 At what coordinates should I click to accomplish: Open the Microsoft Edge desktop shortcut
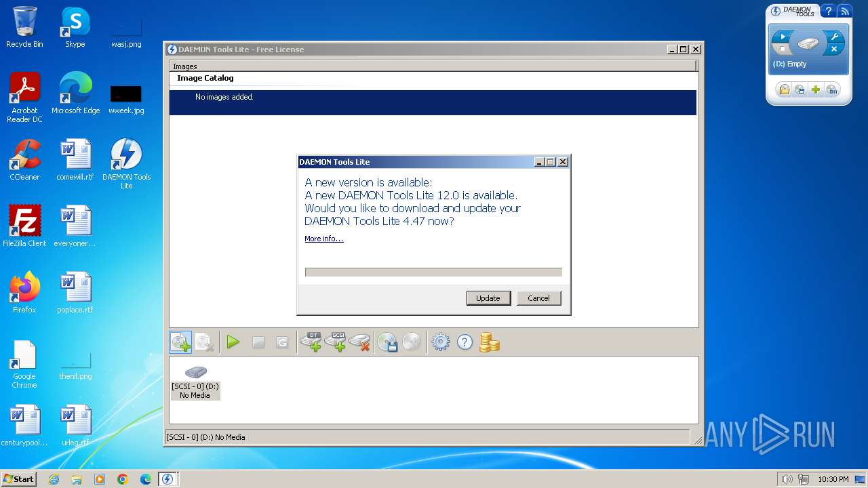[75, 94]
